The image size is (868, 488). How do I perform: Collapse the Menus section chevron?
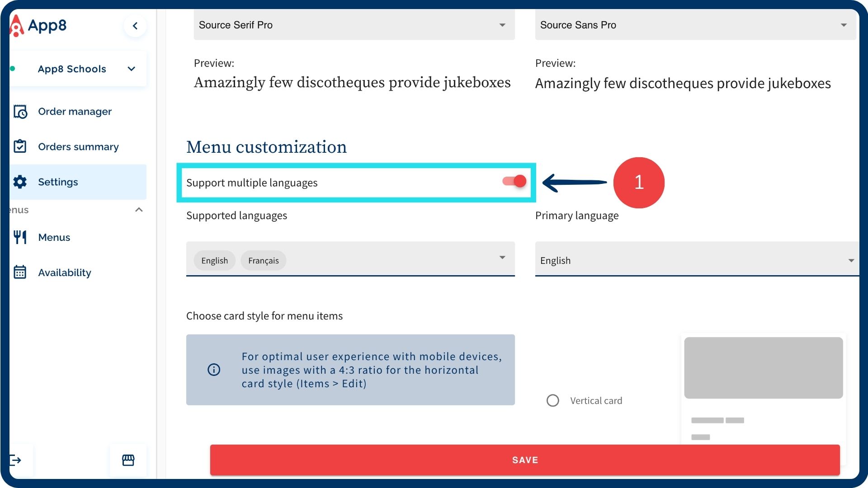coord(139,210)
